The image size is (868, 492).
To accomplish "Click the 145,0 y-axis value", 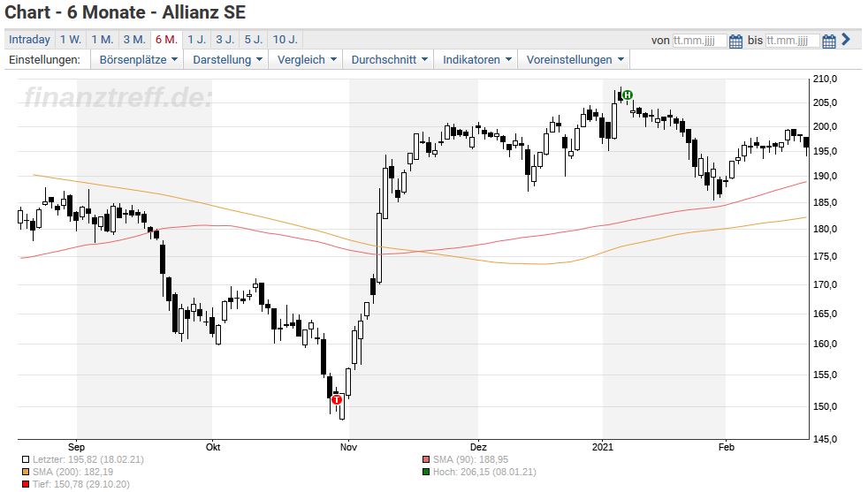I will point(825,439).
